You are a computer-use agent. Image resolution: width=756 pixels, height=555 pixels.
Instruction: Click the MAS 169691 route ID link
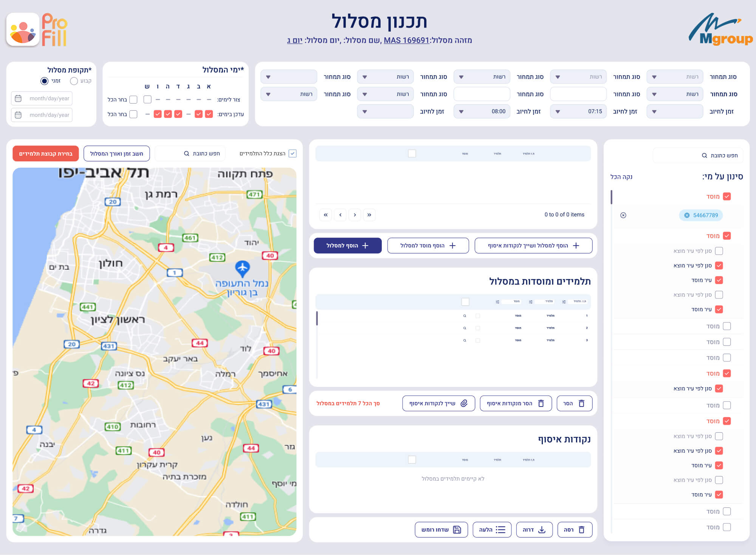[x=406, y=40]
